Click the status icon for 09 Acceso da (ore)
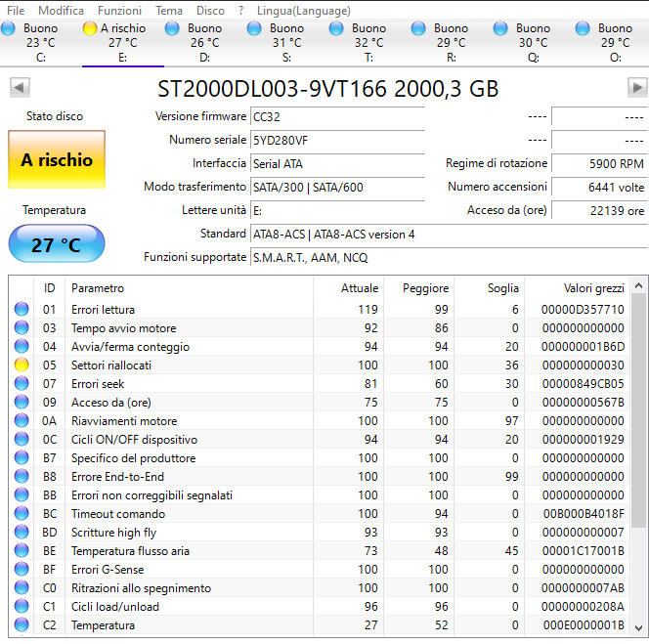 tap(22, 402)
